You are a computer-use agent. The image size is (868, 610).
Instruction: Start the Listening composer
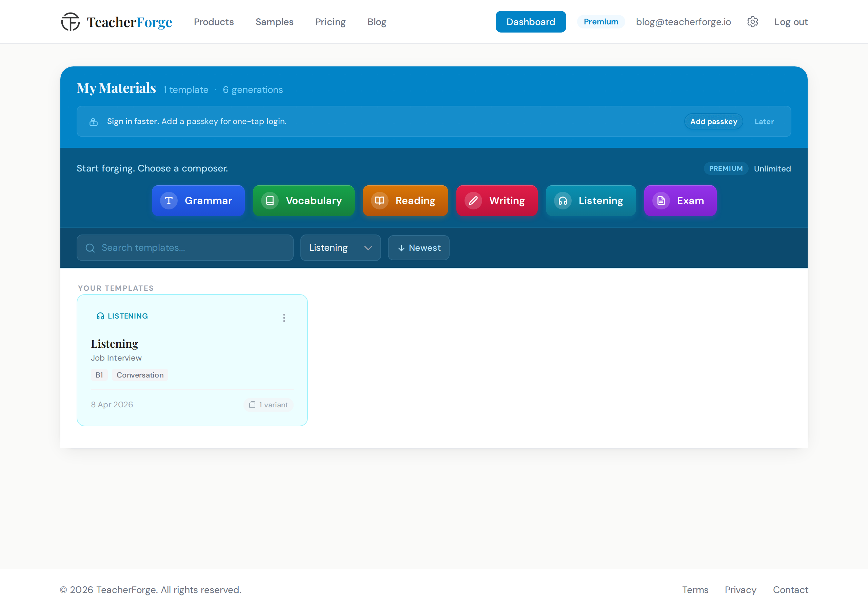coord(591,201)
